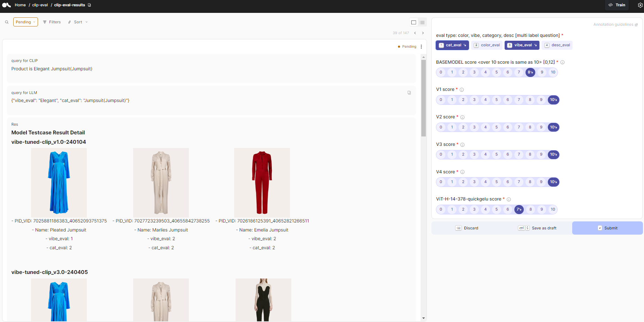The image size is (644, 322).
Task: Click the scrollbar up arrow in record panel
Action: 423,57
